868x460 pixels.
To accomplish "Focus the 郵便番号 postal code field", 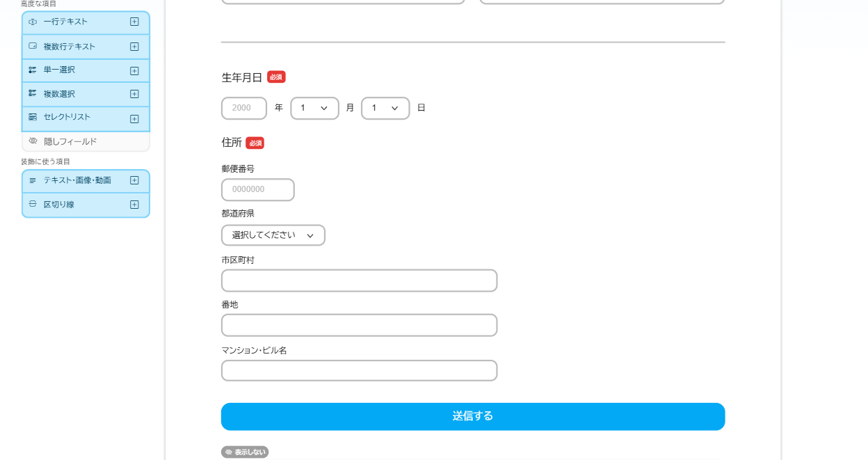I will click(257, 189).
